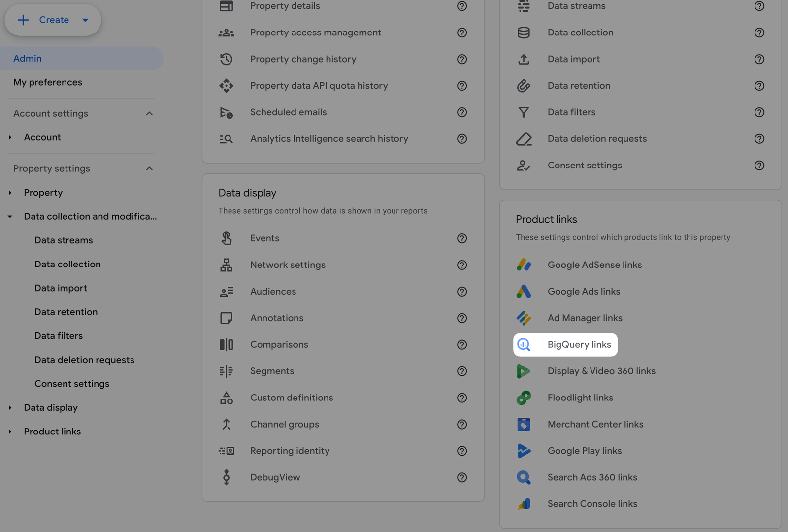
Task: Click the Property data API quota history icon
Action: tap(226, 86)
